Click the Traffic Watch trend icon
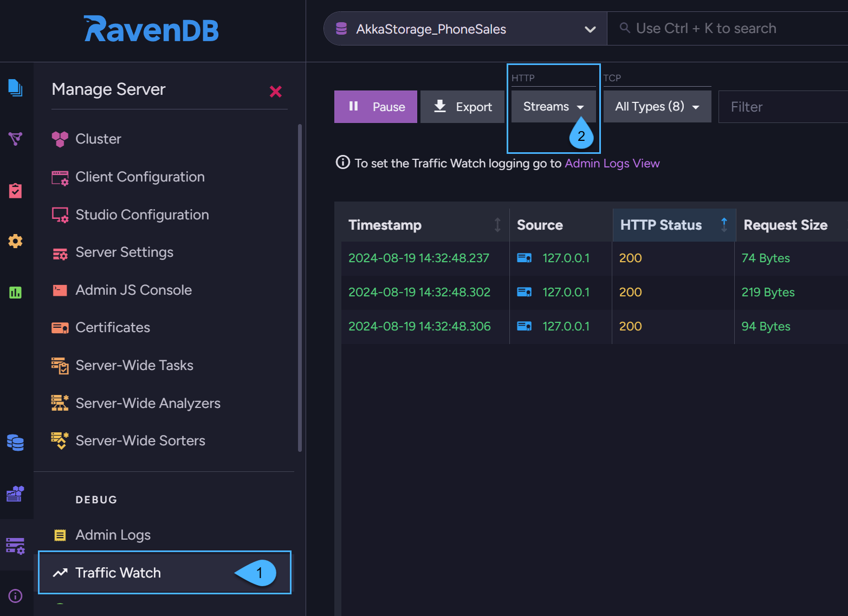The height and width of the screenshot is (616, 848). tap(60, 573)
